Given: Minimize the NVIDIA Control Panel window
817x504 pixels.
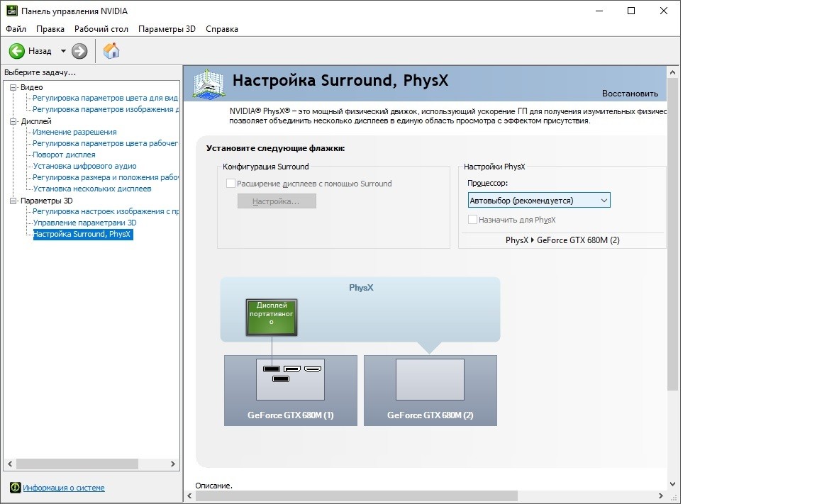Looking at the screenshot, I should pyautogui.click(x=599, y=11).
